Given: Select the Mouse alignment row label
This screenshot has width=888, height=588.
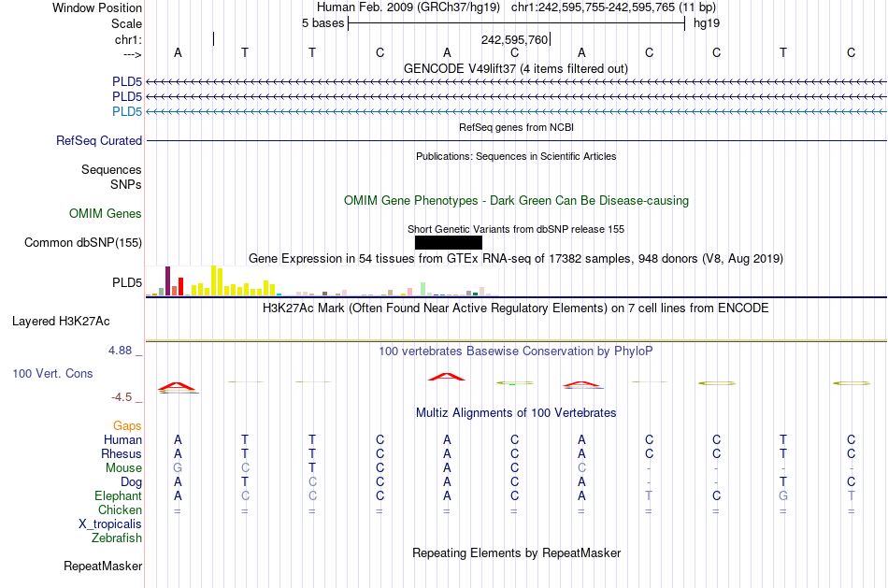Looking at the screenshot, I should coord(123,468).
